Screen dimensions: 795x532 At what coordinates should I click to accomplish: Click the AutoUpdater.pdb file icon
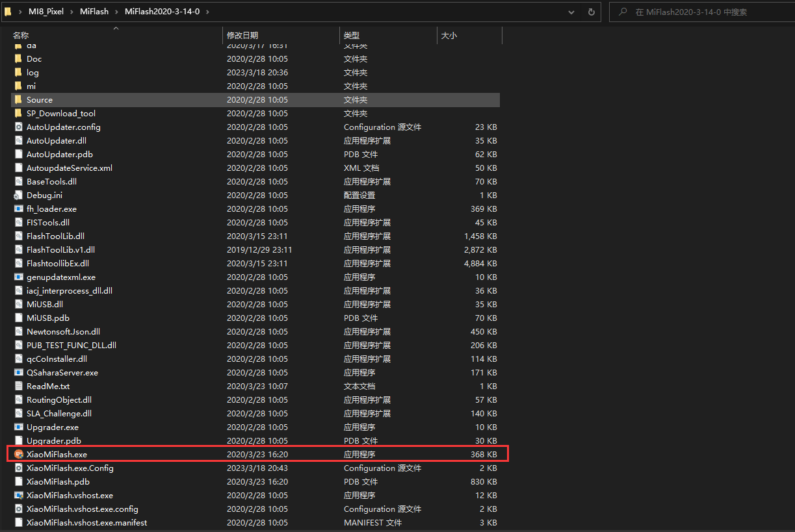[x=18, y=154]
